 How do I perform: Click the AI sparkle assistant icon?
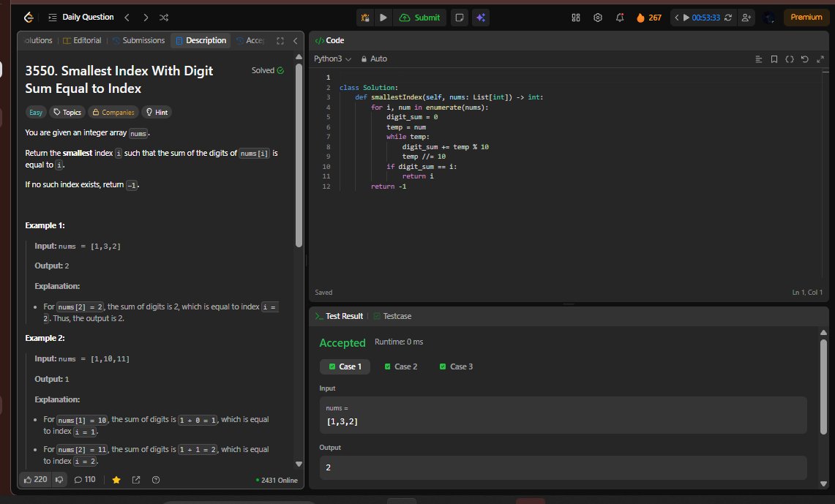coord(481,18)
